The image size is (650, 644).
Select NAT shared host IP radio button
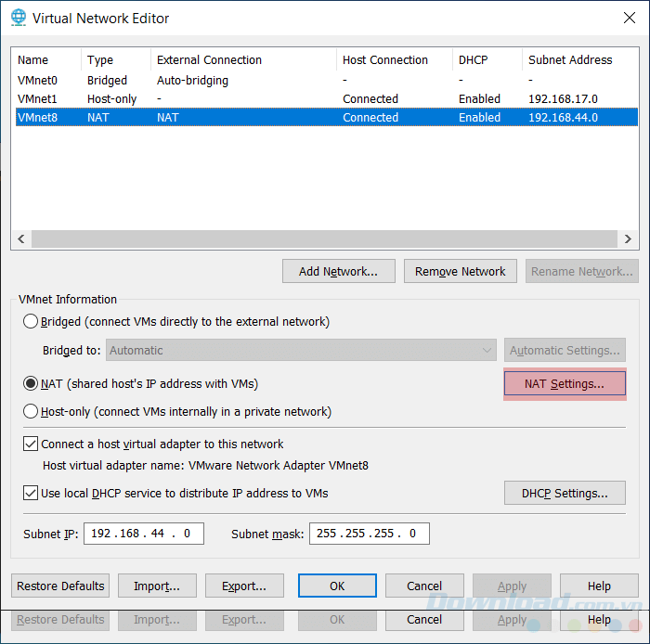(31, 383)
